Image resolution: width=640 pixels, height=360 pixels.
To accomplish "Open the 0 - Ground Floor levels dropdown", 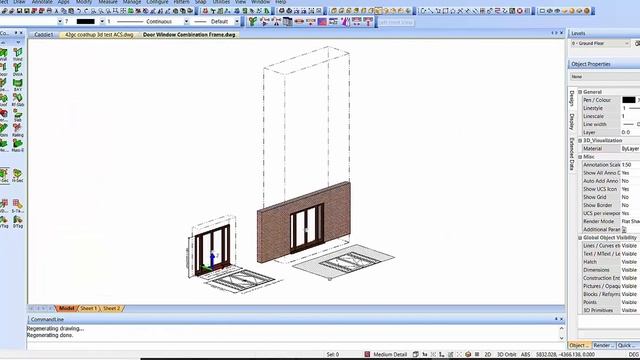I will (600, 43).
